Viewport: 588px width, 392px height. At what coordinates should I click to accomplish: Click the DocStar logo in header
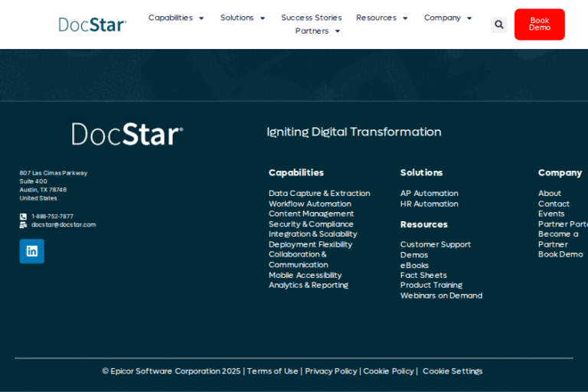pyautogui.click(x=92, y=24)
